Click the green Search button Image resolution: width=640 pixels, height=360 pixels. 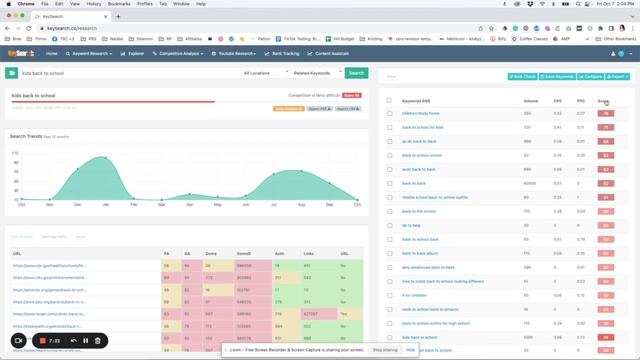click(x=356, y=73)
